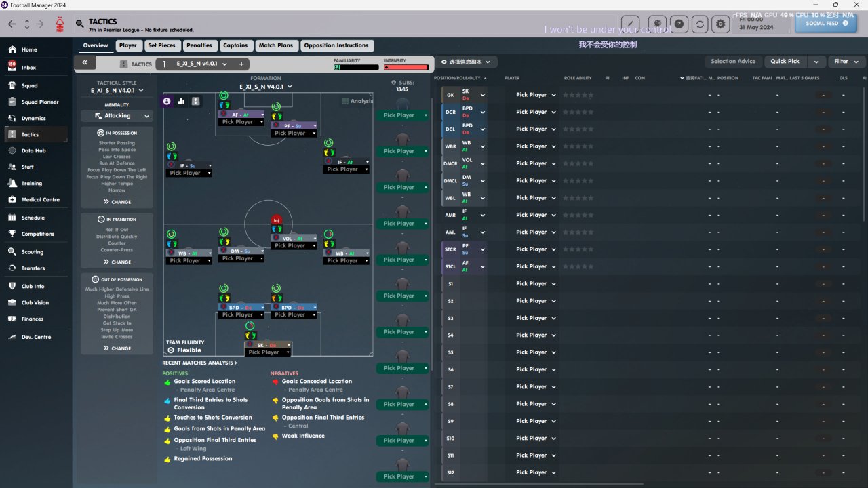
Task: Click the back navigation arrow
Action: pyautogui.click(x=12, y=24)
